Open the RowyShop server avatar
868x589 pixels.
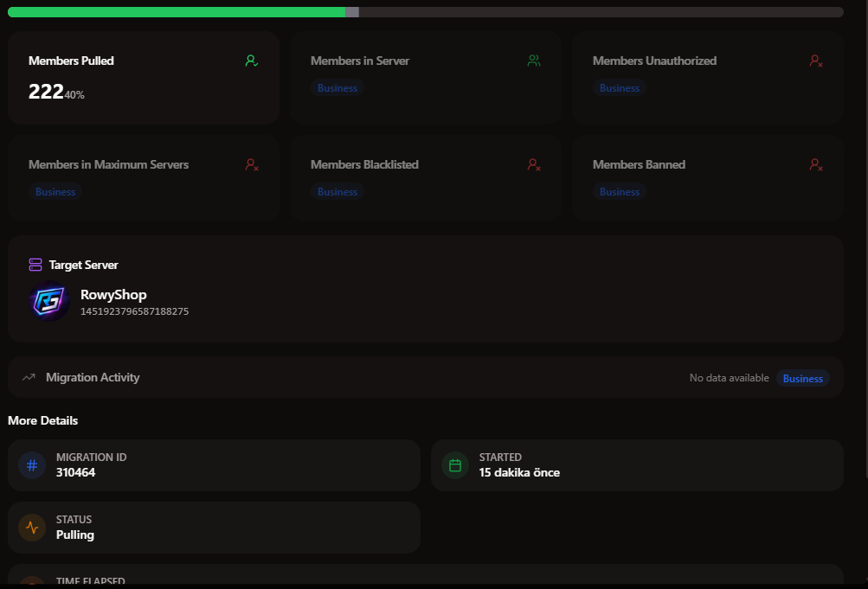pos(49,301)
